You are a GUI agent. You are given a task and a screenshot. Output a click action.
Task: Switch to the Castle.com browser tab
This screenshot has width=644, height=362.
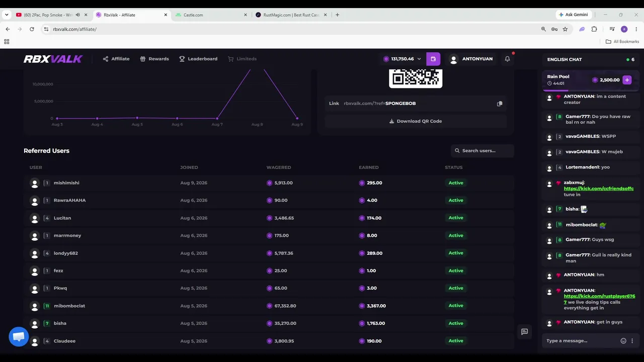click(211, 15)
